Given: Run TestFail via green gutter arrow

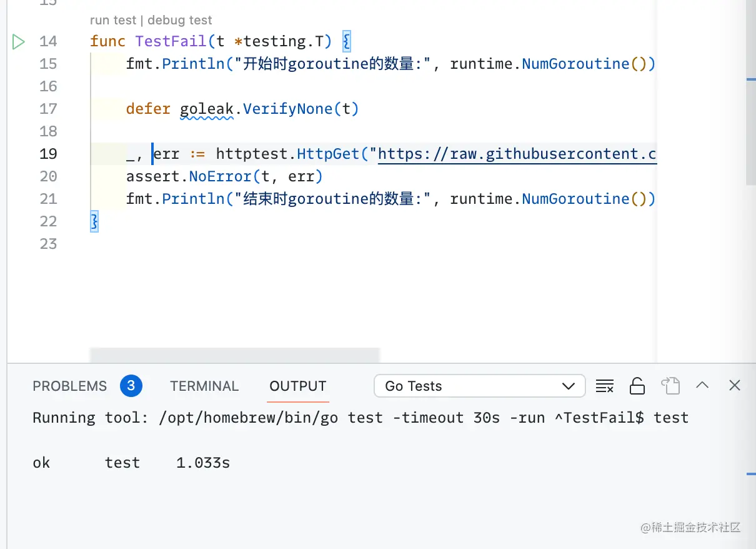Looking at the screenshot, I should 18,42.
